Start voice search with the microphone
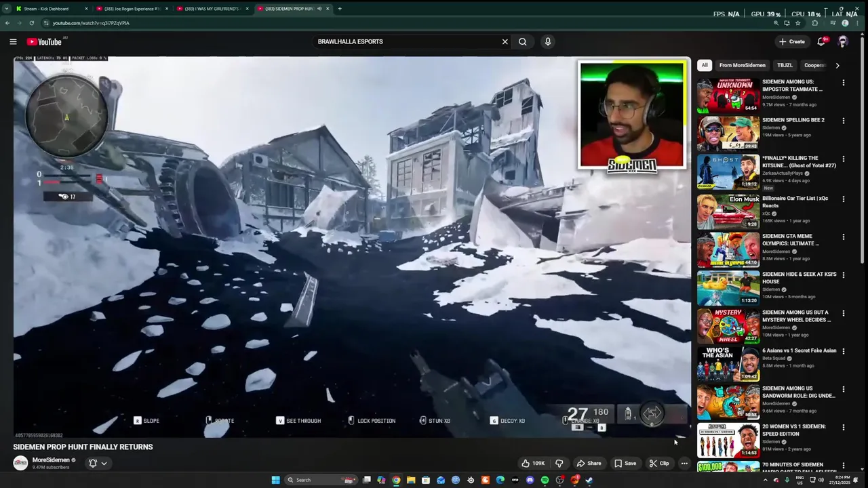This screenshot has height=488, width=868. tap(547, 41)
